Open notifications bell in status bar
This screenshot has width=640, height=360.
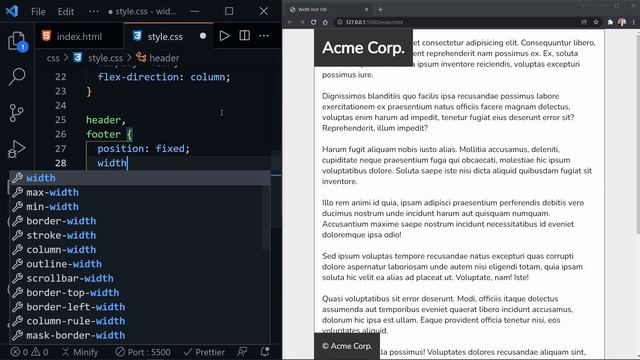click(265, 351)
